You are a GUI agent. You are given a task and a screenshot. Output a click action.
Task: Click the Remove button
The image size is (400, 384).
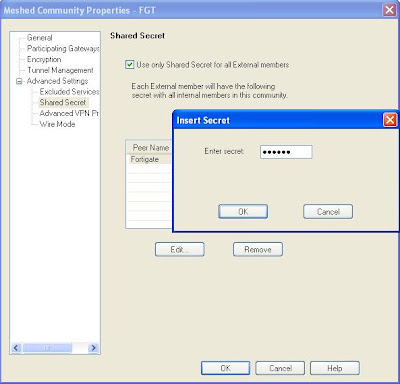click(x=258, y=249)
